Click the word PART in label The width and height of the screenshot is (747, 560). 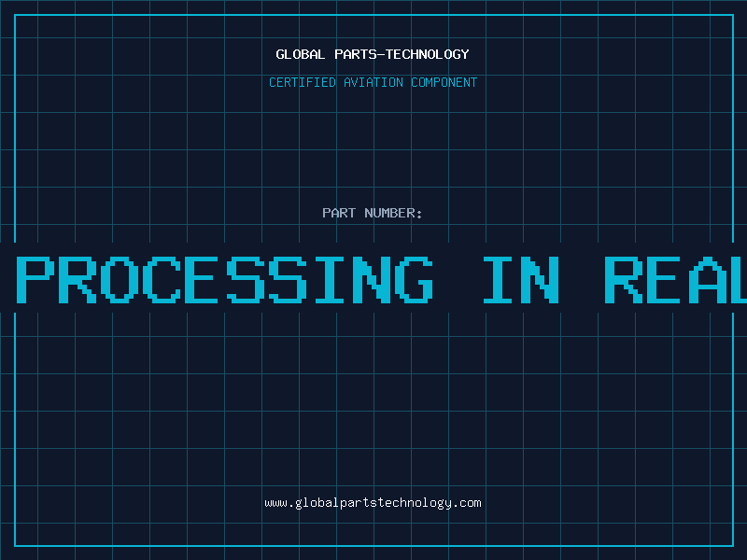(x=339, y=213)
